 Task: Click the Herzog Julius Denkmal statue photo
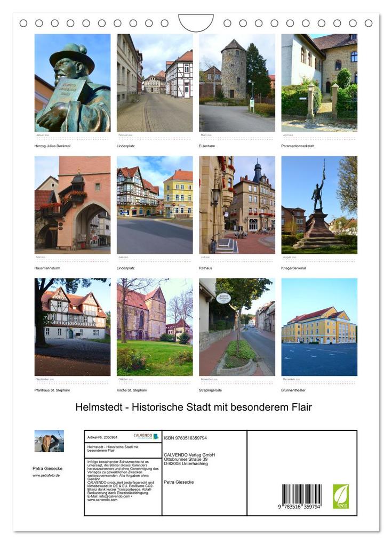(73, 83)
